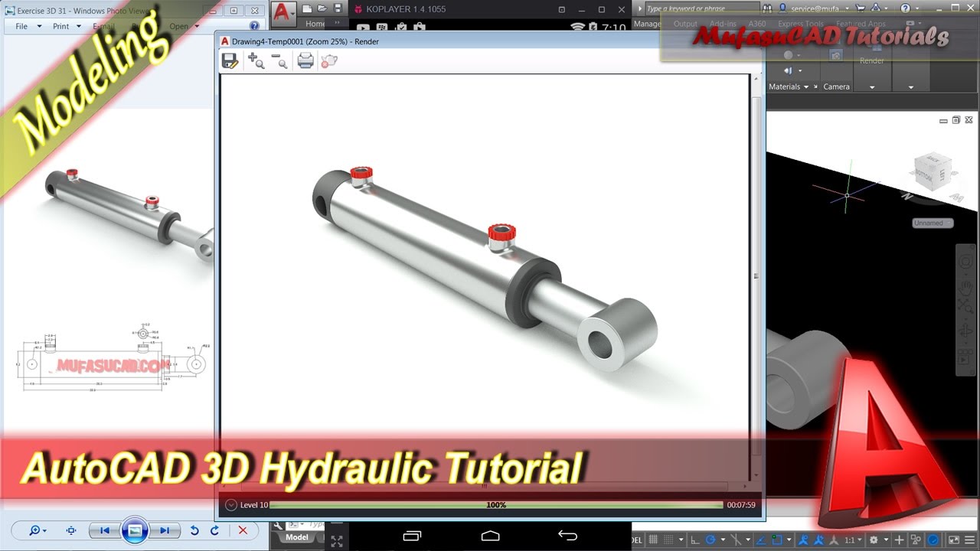Click render time 00:07:59 text

(x=741, y=505)
